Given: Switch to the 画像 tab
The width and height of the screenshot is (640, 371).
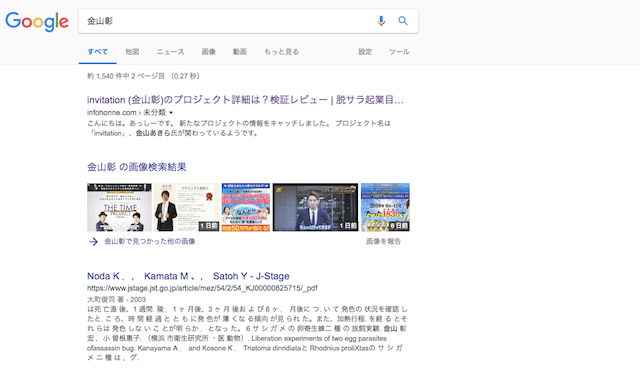Looking at the screenshot, I should pos(209,52).
